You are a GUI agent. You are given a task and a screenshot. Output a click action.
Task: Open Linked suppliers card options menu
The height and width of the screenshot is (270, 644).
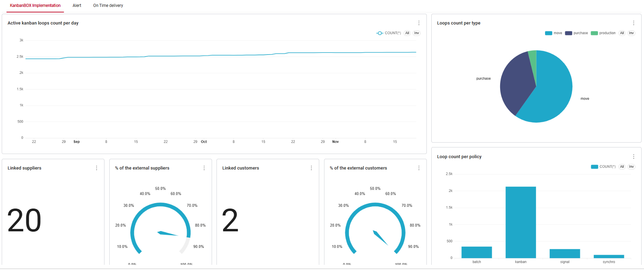coord(96,168)
